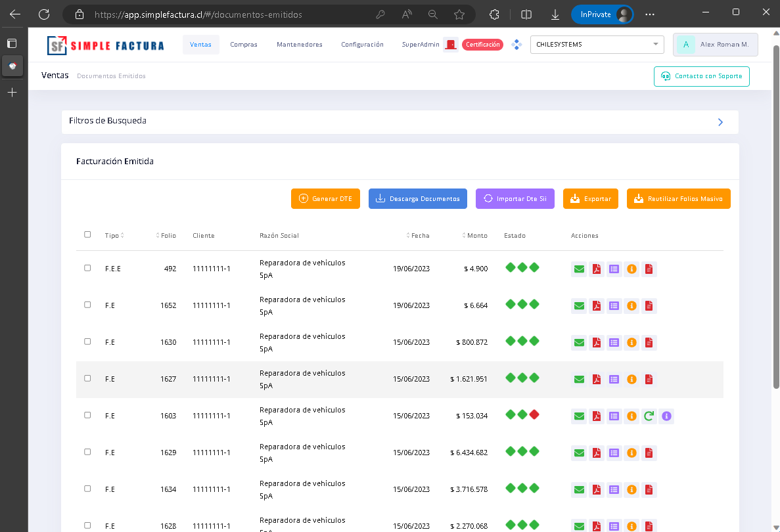Toggle the select-all checkbox in the table header

[87, 234]
